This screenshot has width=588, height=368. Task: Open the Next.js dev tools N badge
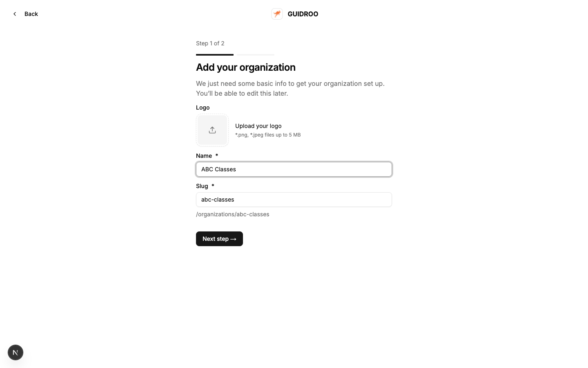(x=16, y=352)
